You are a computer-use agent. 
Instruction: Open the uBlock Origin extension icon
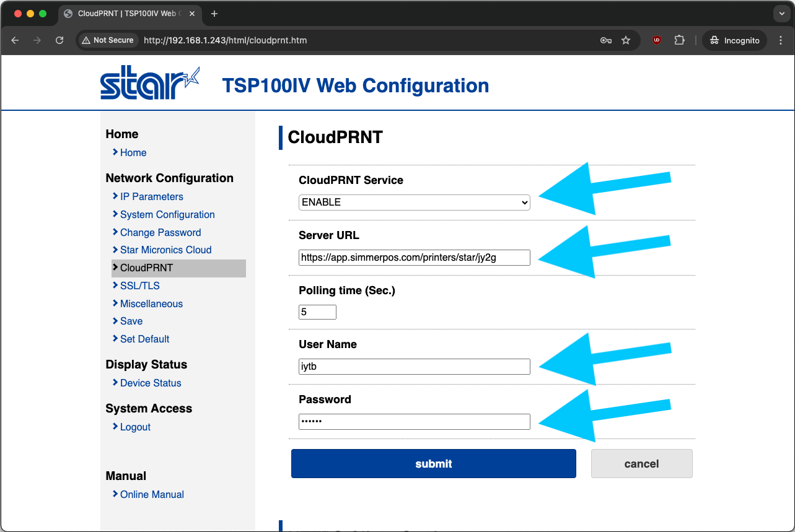click(656, 40)
